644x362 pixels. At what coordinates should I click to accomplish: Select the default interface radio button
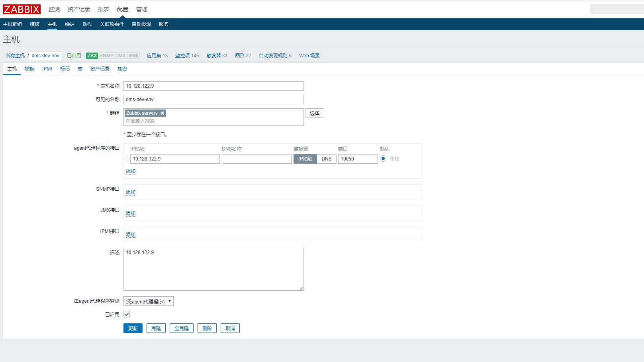click(383, 158)
